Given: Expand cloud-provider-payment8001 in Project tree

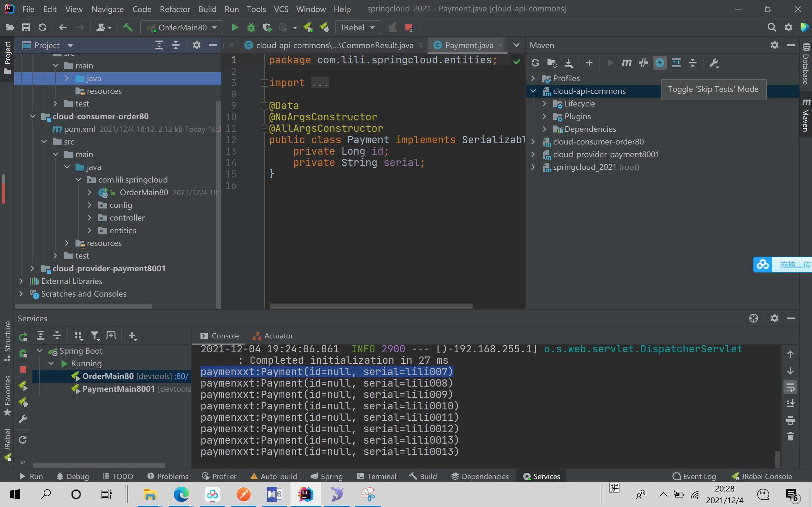Looking at the screenshot, I should [x=33, y=269].
